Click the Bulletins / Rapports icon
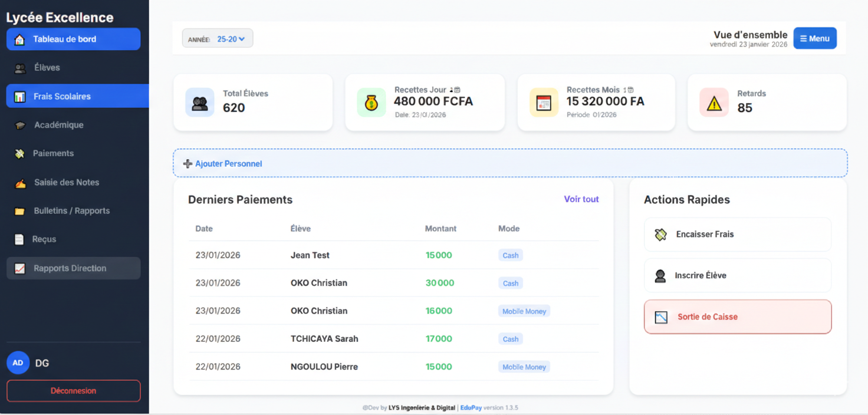The width and height of the screenshot is (868, 415). 19,210
